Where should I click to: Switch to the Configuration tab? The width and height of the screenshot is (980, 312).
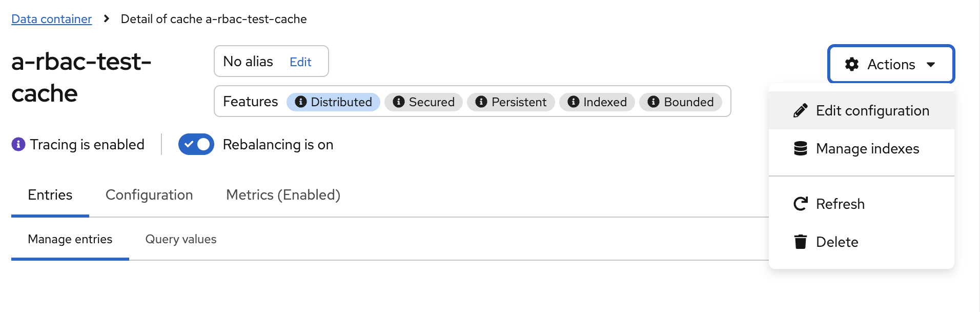click(x=149, y=195)
